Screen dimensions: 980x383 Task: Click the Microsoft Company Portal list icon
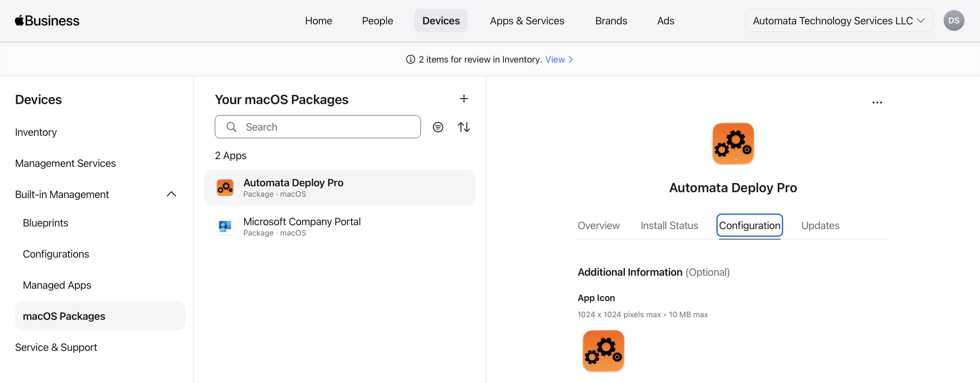(225, 227)
